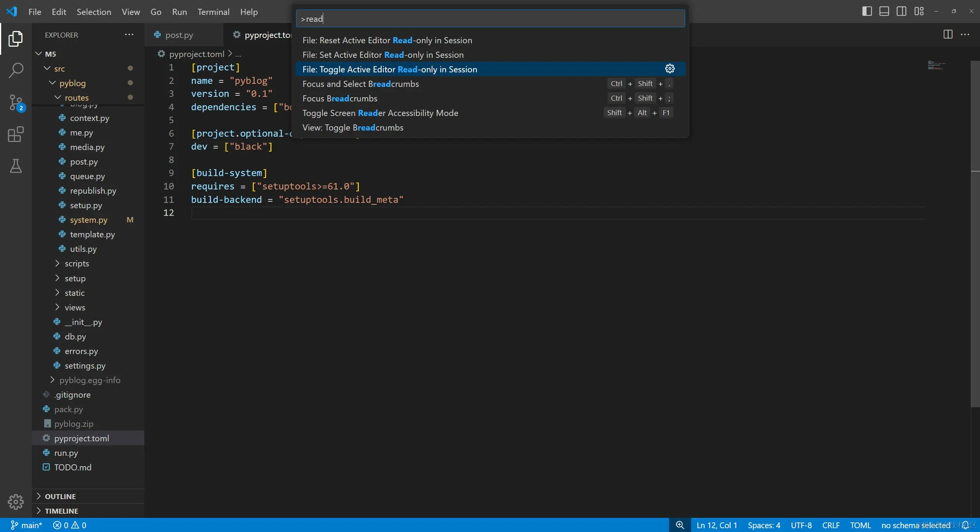
Task: Expand the scripts folder
Action: coord(77,263)
